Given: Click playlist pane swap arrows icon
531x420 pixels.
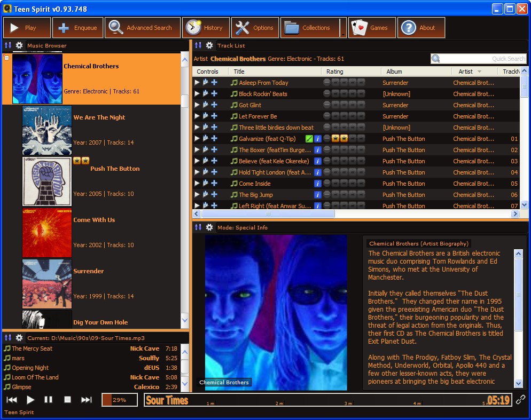Looking at the screenshot, I should coord(8,338).
